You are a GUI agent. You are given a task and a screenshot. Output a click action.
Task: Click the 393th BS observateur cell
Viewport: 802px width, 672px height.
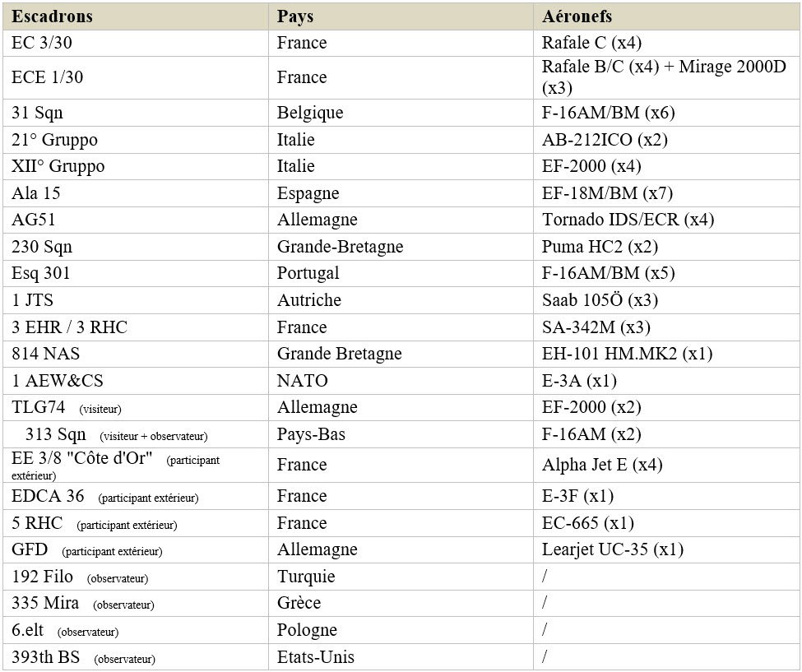[x=136, y=657]
